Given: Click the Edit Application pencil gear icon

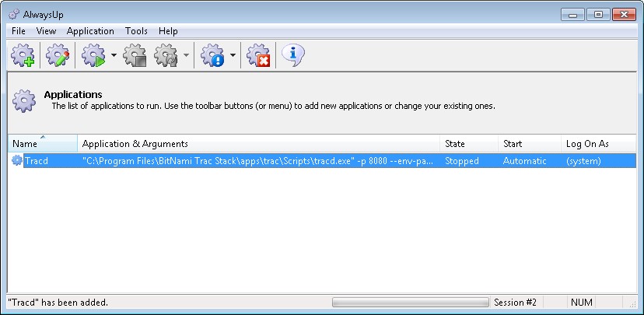Looking at the screenshot, I should [57, 55].
